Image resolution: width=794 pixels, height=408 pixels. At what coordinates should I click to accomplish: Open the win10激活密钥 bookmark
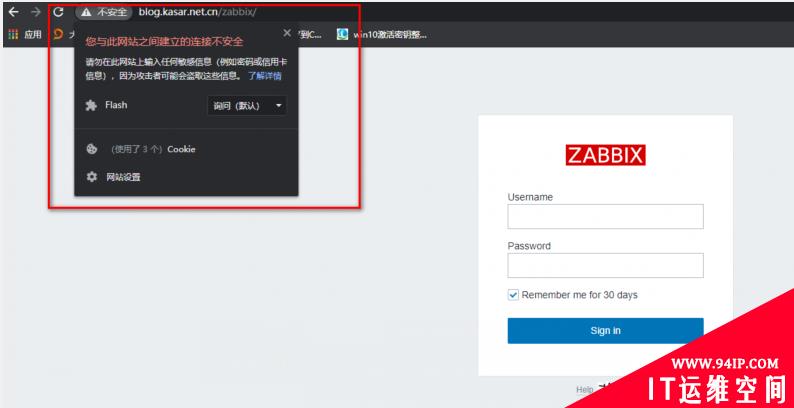coord(382,34)
